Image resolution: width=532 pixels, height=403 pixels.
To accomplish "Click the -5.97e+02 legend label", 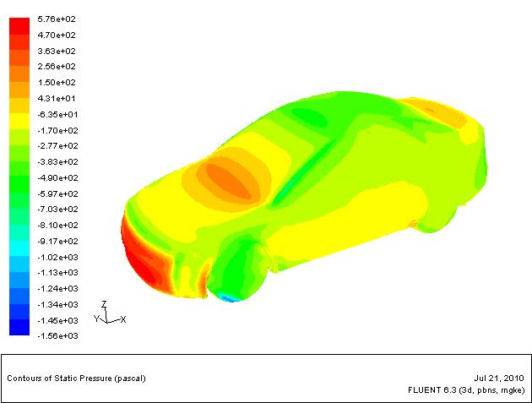I will pos(57,194).
